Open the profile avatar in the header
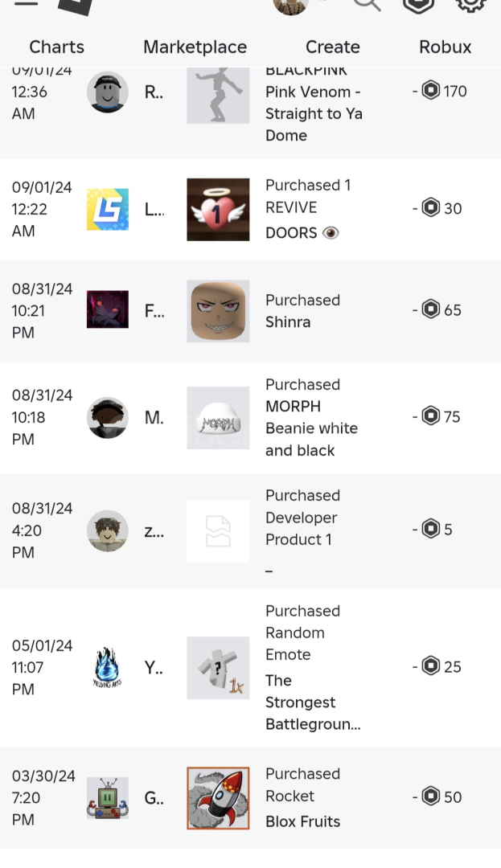501x868 pixels. pyautogui.click(x=290, y=5)
